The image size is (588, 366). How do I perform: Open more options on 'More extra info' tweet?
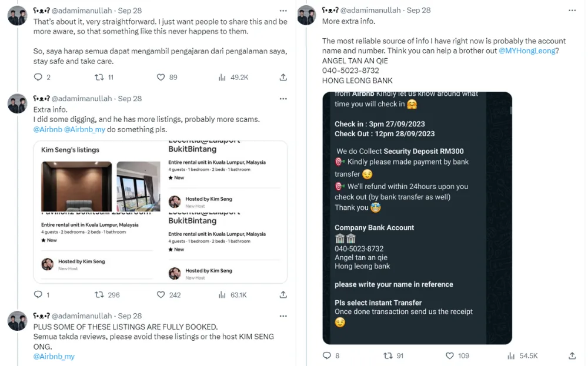pyautogui.click(x=572, y=11)
